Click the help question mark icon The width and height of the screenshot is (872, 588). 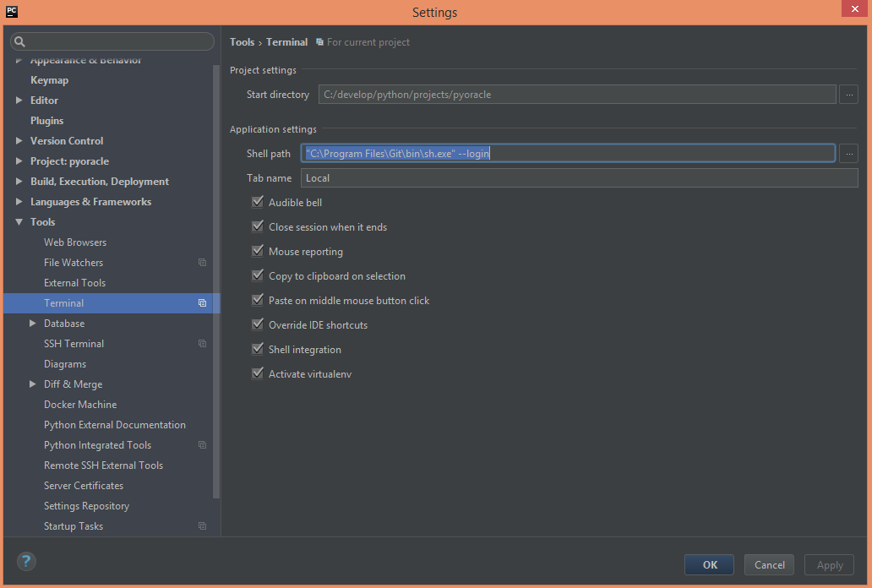[25, 561]
